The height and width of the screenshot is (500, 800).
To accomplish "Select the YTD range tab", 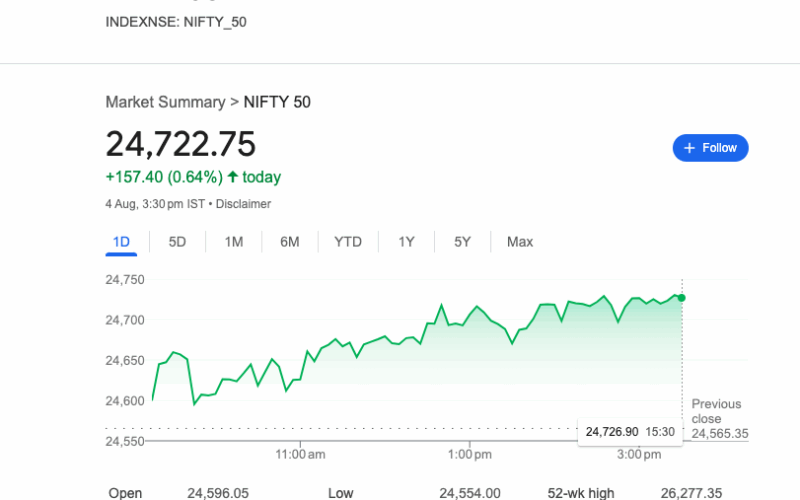I will [x=348, y=242].
